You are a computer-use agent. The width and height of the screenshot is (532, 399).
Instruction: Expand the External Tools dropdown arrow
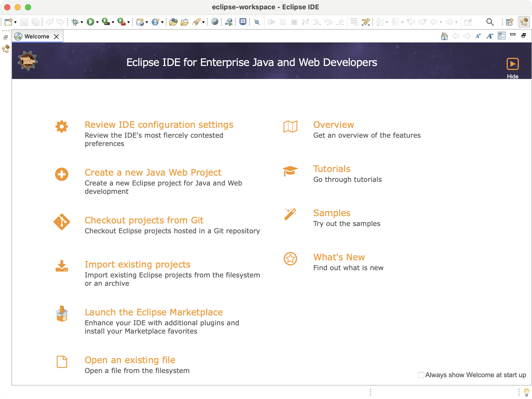tap(129, 22)
